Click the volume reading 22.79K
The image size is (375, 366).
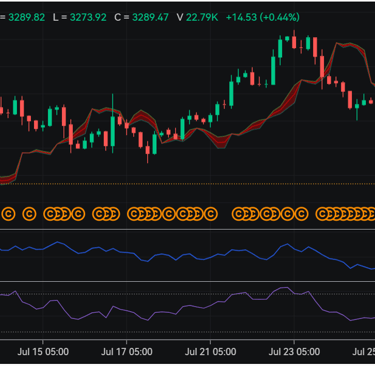[202, 17]
